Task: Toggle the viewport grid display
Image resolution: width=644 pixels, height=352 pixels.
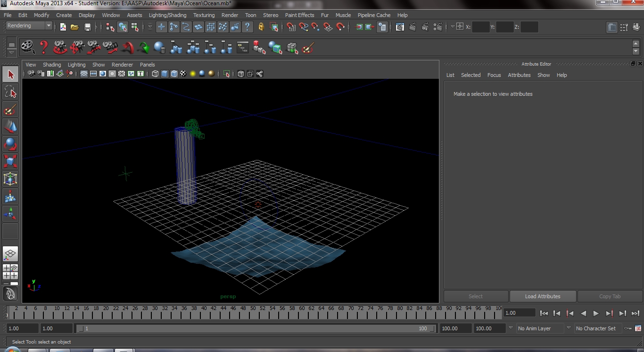Action: 84,74
